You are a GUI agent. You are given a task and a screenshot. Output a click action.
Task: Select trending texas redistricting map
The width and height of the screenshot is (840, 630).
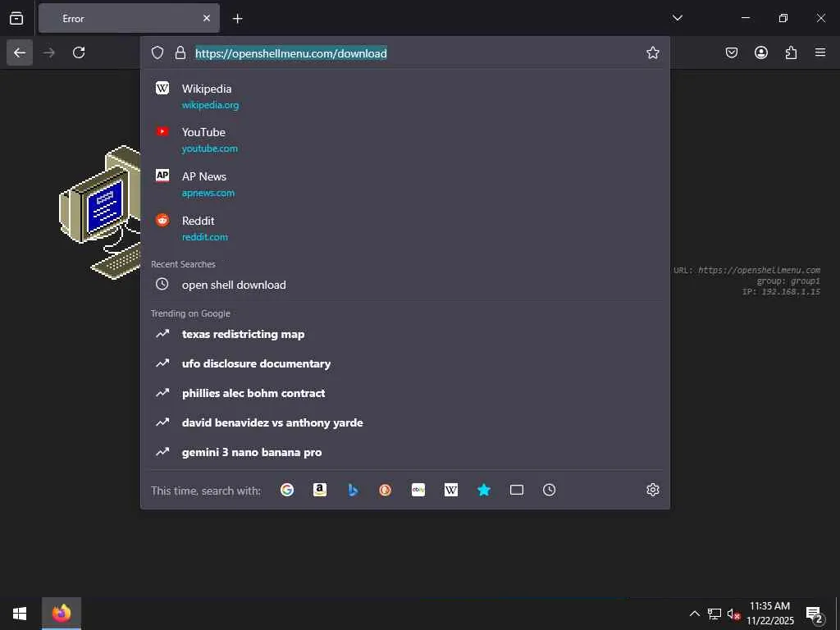405,335
